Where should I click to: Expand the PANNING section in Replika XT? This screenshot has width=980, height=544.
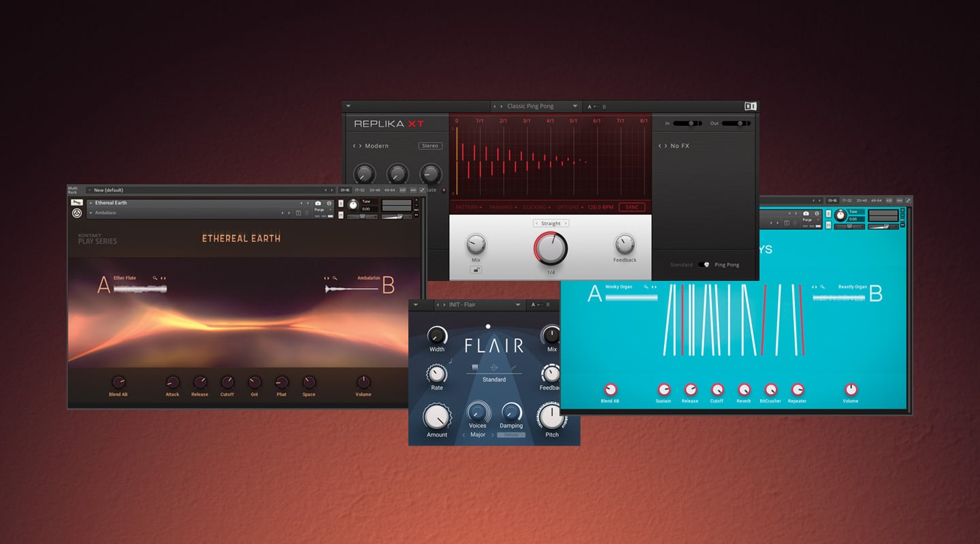503,207
